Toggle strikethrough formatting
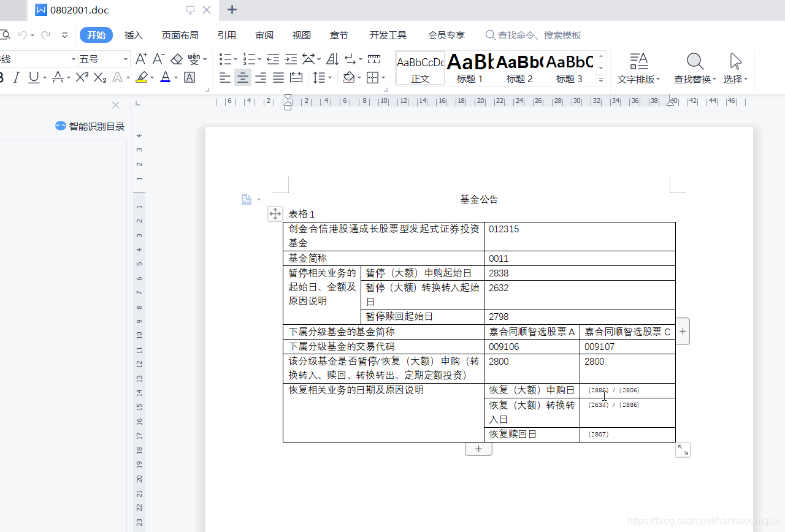This screenshot has width=785, height=532. [x=58, y=77]
